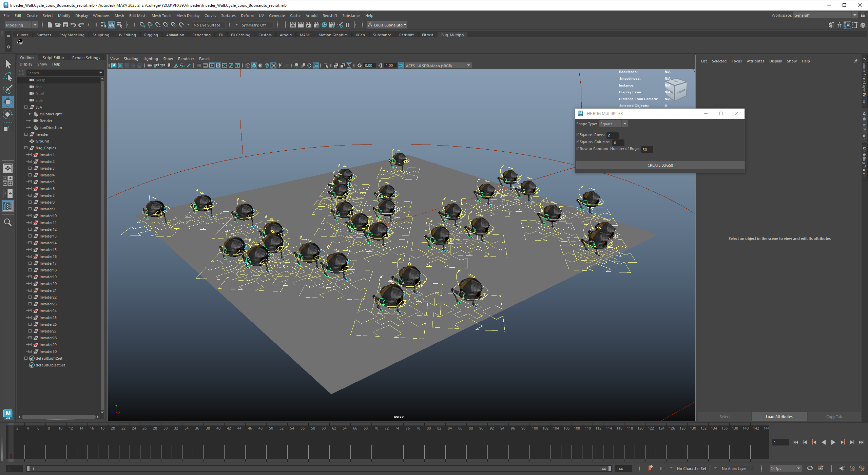Open the 24 fps frame rate dropdown
Viewport: 868px width, 475px height.
point(798,468)
